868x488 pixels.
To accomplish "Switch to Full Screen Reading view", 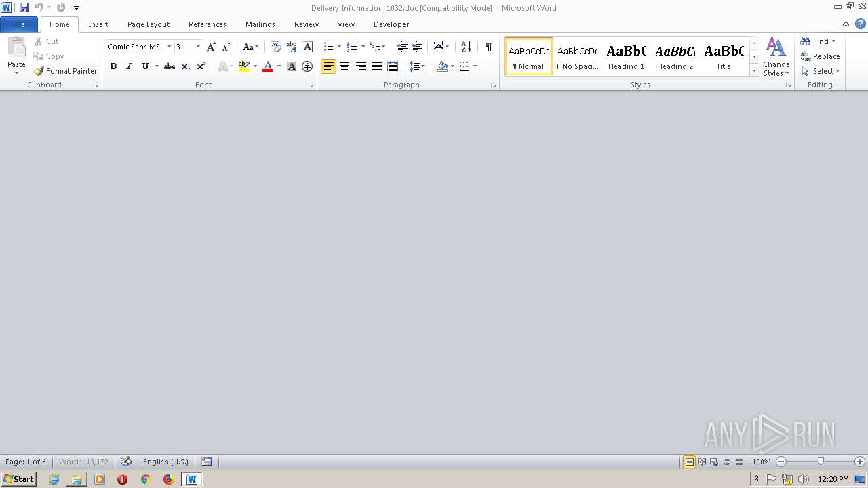I will click(x=702, y=462).
